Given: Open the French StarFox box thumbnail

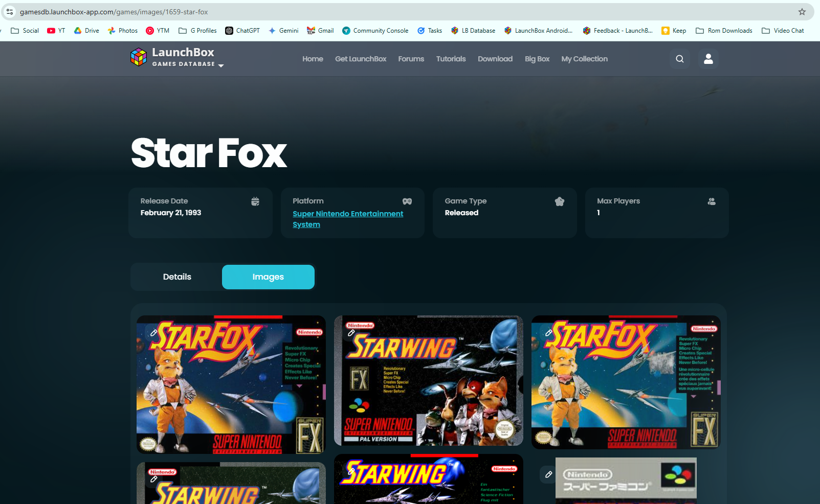Looking at the screenshot, I should [626, 382].
